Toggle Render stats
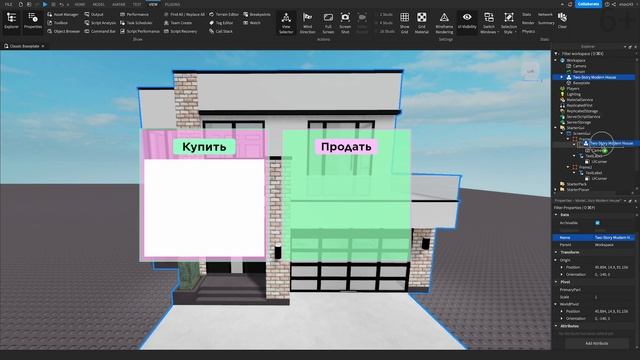640x360 pixels. 528,23
